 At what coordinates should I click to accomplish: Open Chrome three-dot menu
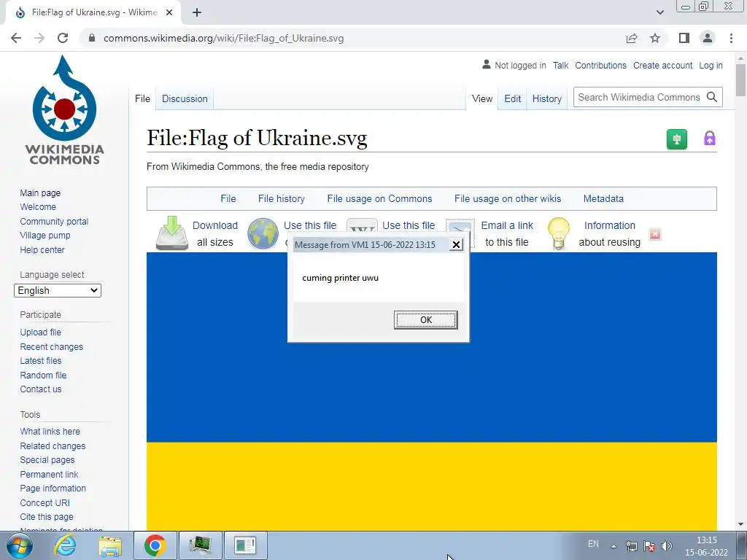(731, 38)
